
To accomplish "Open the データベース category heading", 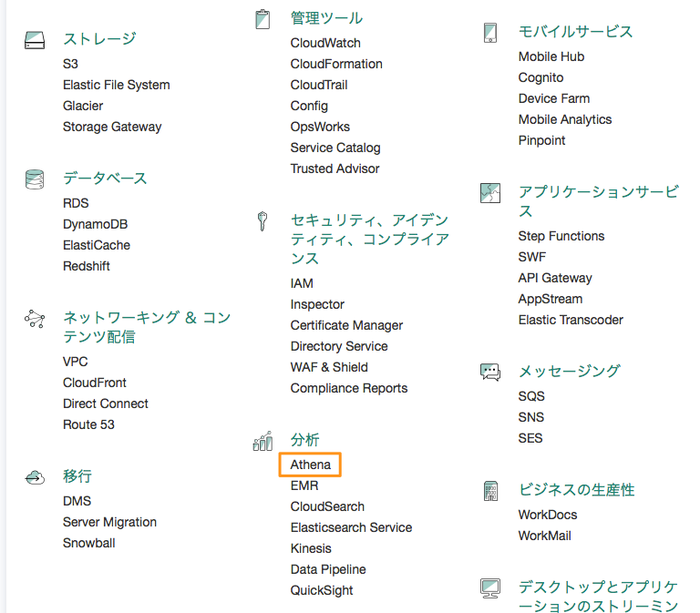I will click(105, 178).
